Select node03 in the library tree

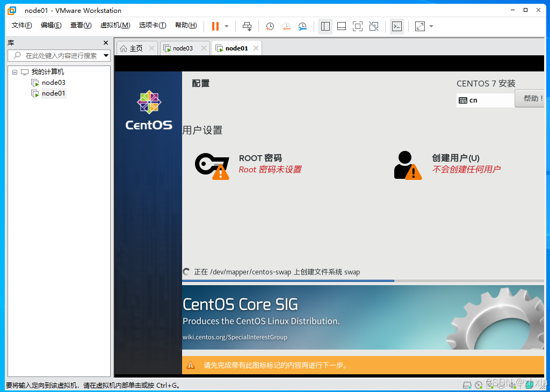pyautogui.click(x=53, y=83)
